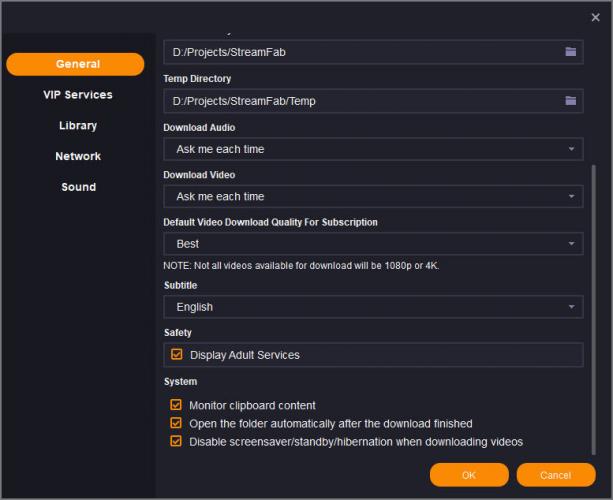Open the Subtitle language dropdown

[373, 307]
